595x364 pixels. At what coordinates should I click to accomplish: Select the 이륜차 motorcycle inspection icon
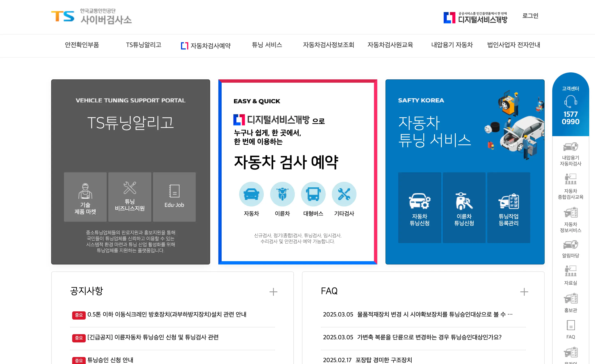[x=282, y=194]
